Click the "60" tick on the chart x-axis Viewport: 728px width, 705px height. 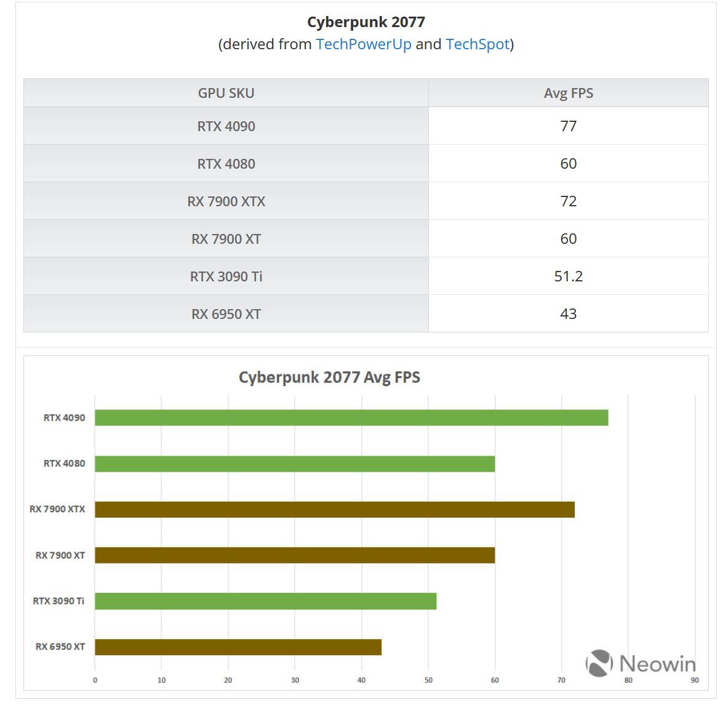coord(495,680)
